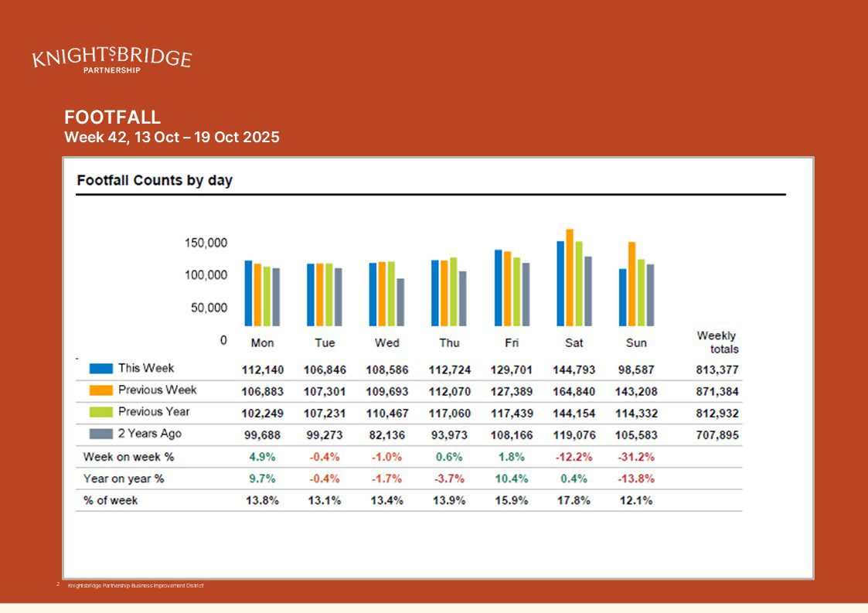This screenshot has height=613, width=868.
Task: Select the gray bar for Wednesday
Action: pos(400,302)
